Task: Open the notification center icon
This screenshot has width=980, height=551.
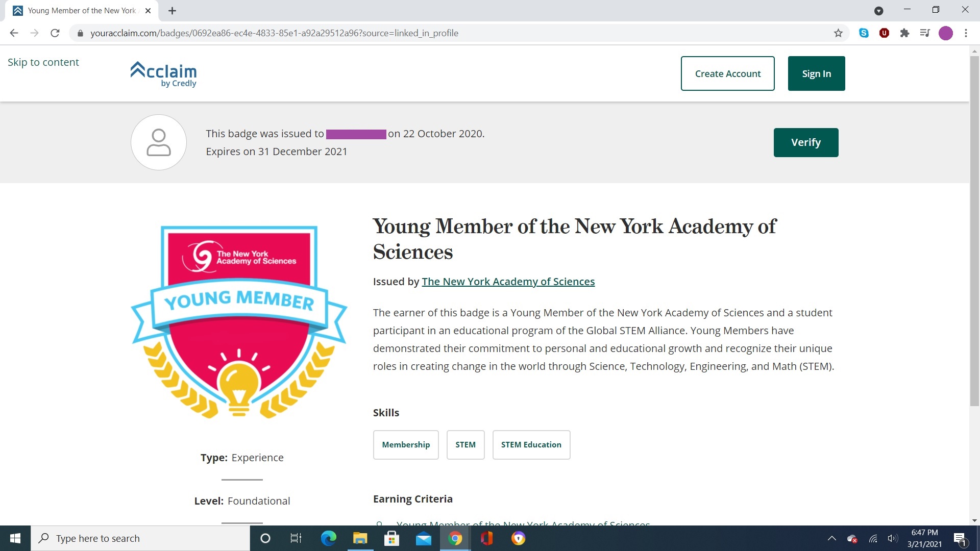Action: point(960,538)
